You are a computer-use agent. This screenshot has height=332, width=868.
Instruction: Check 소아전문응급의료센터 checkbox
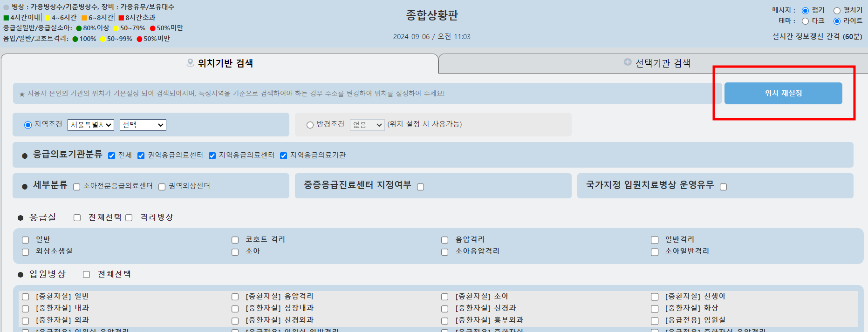point(77,187)
